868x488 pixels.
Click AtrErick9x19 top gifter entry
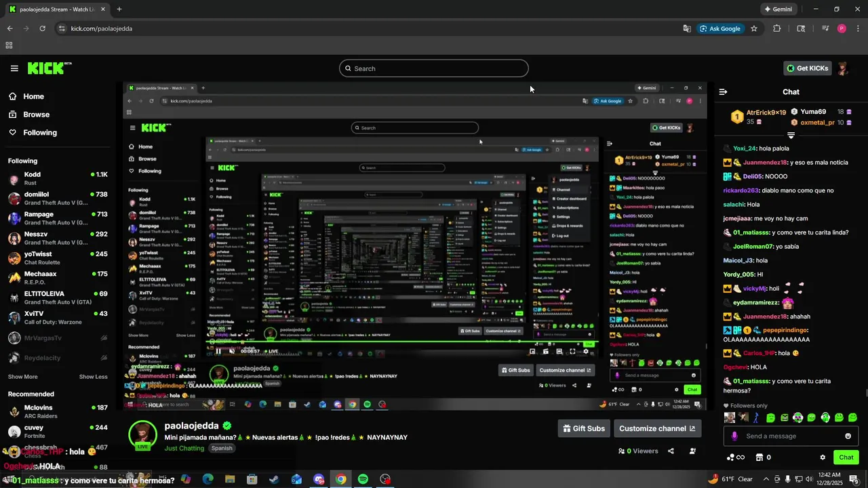click(758, 117)
